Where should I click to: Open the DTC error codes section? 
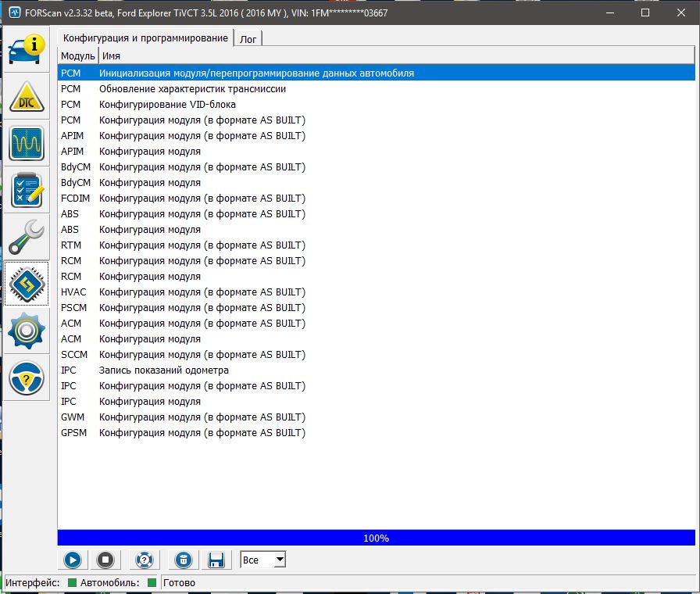click(x=27, y=96)
